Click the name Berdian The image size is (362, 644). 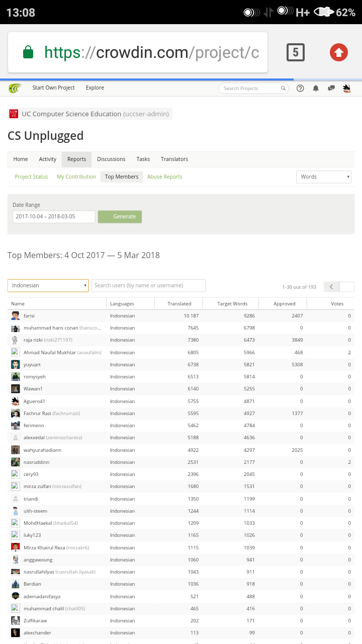[x=32, y=584]
